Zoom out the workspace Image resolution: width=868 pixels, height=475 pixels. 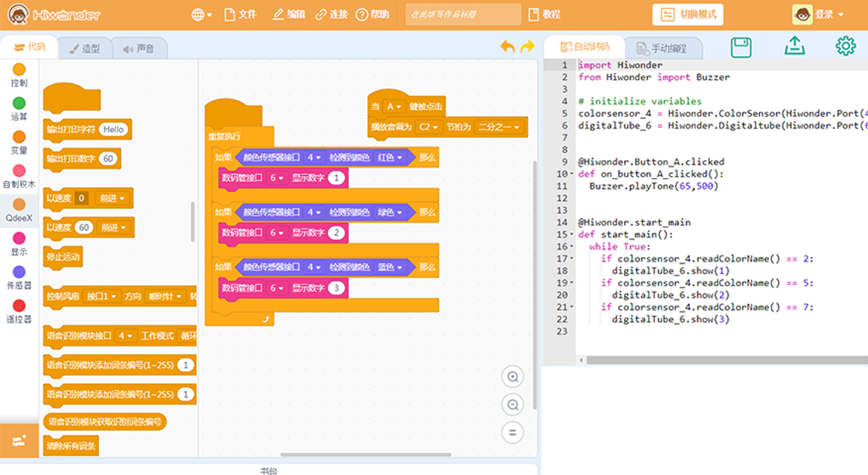point(512,405)
